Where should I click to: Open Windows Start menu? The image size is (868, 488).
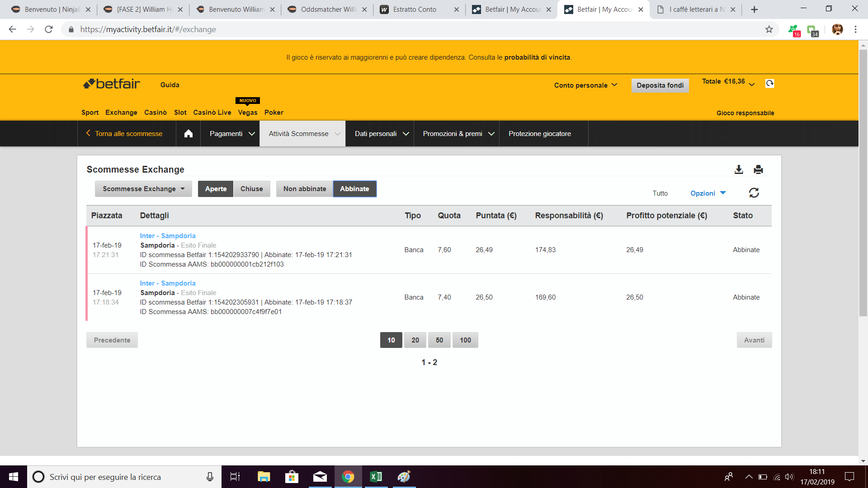pyautogui.click(x=14, y=477)
